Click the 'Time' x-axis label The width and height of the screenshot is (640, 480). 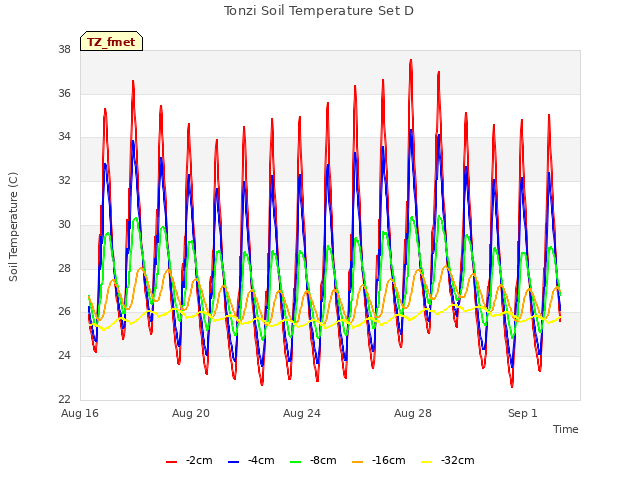pos(566,429)
